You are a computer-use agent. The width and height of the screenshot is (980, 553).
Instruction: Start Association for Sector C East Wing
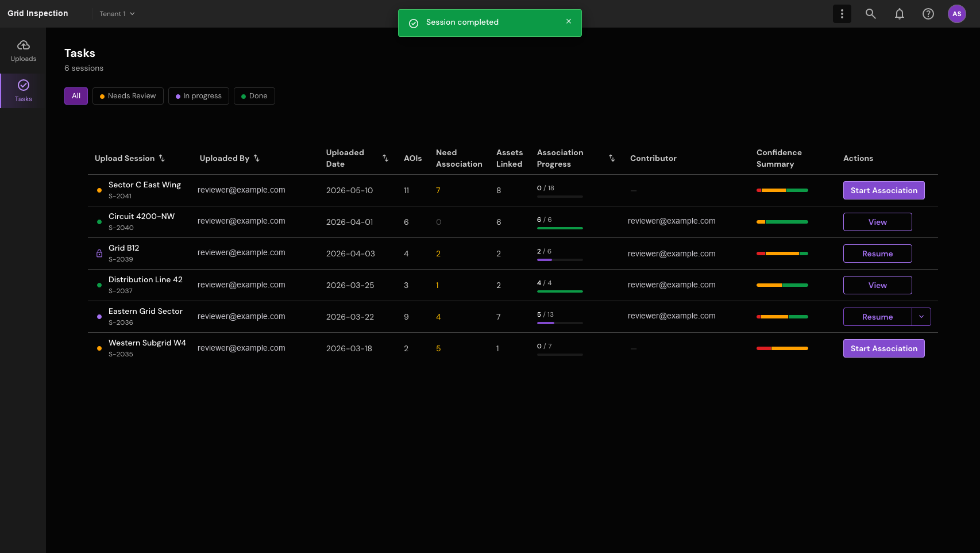tap(884, 190)
